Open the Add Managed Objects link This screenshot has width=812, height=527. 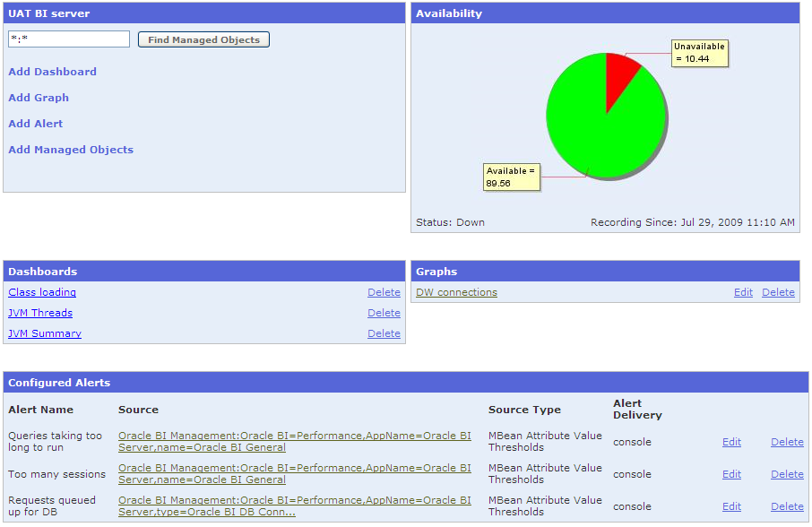click(71, 150)
